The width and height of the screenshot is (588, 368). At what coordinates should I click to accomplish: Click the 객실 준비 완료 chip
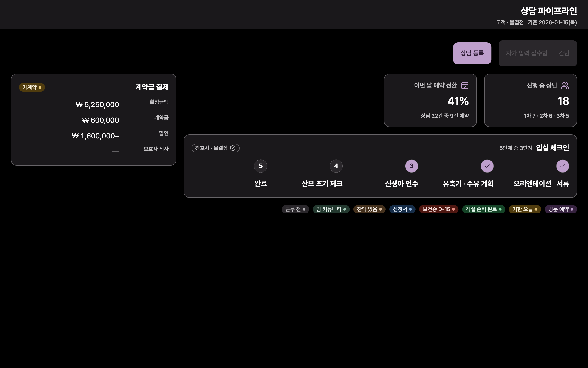[x=483, y=209]
